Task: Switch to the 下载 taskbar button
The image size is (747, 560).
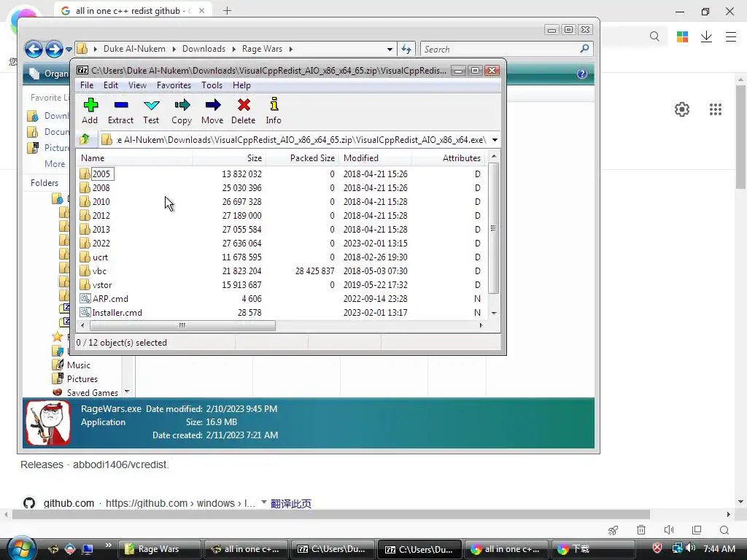Action: point(594,549)
